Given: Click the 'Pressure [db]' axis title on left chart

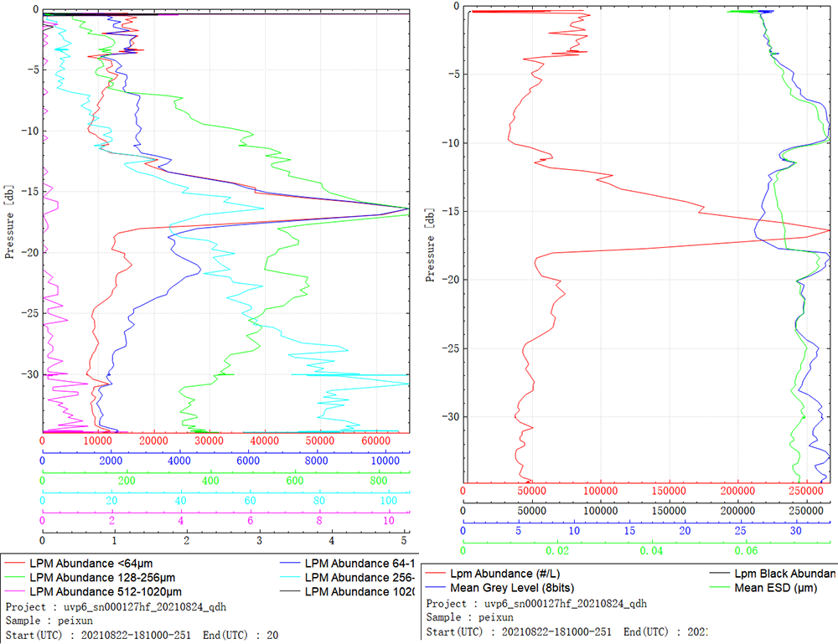Looking at the screenshot, I should pos(8,222).
